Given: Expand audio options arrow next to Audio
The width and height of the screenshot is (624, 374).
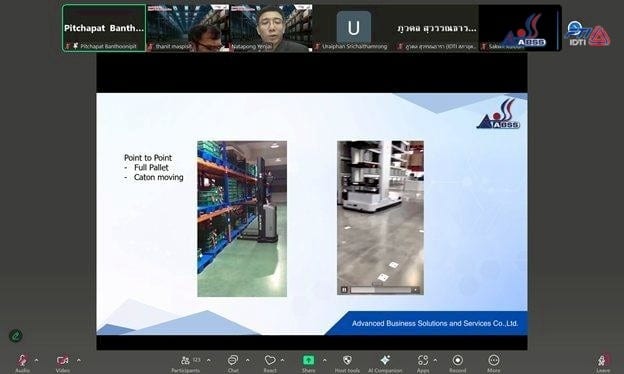Looking at the screenshot, I should [x=37, y=360].
